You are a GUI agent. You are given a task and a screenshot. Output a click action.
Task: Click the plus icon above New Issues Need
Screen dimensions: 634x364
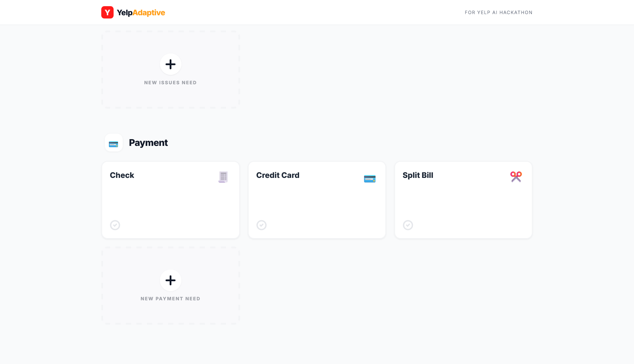pos(171,64)
